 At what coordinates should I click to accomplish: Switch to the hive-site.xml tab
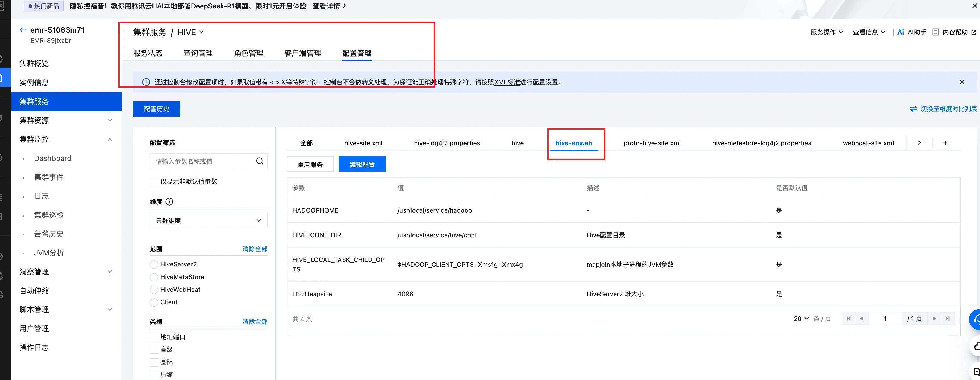point(363,143)
